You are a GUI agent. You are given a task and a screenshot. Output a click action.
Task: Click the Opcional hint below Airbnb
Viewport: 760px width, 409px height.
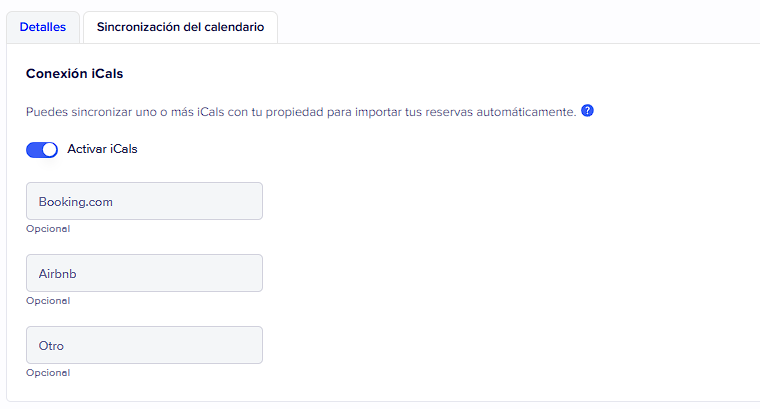pyautogui.click(x=48, y=301)
